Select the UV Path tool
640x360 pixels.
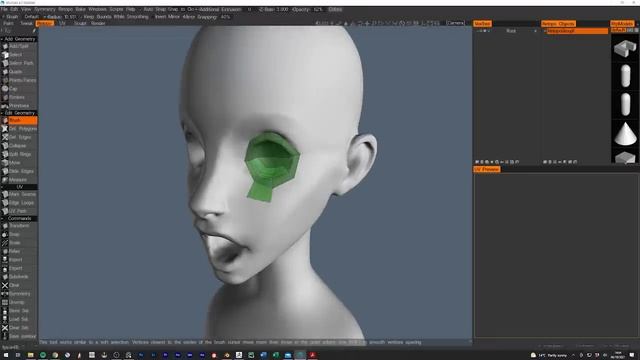19,211
